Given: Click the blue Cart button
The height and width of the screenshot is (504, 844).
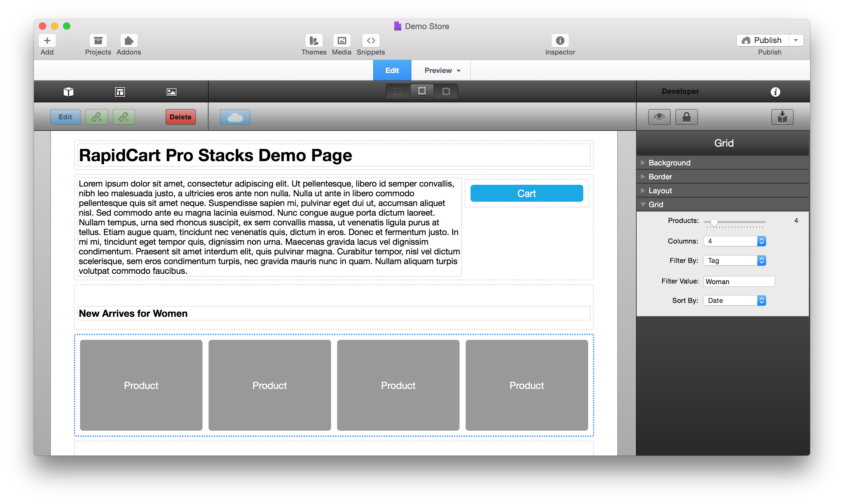Looking at the screenshot, I should tap(527, 193).
